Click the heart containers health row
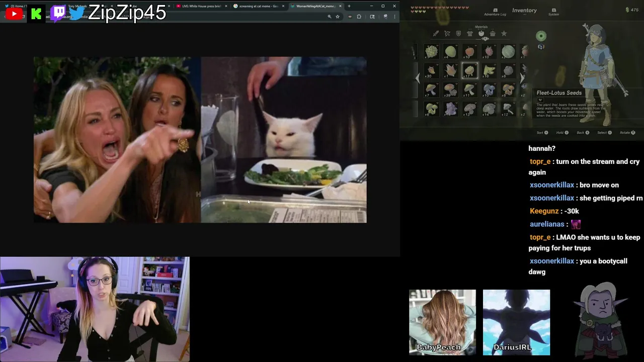This screenshot has width=644, height=362. point(440,9)
